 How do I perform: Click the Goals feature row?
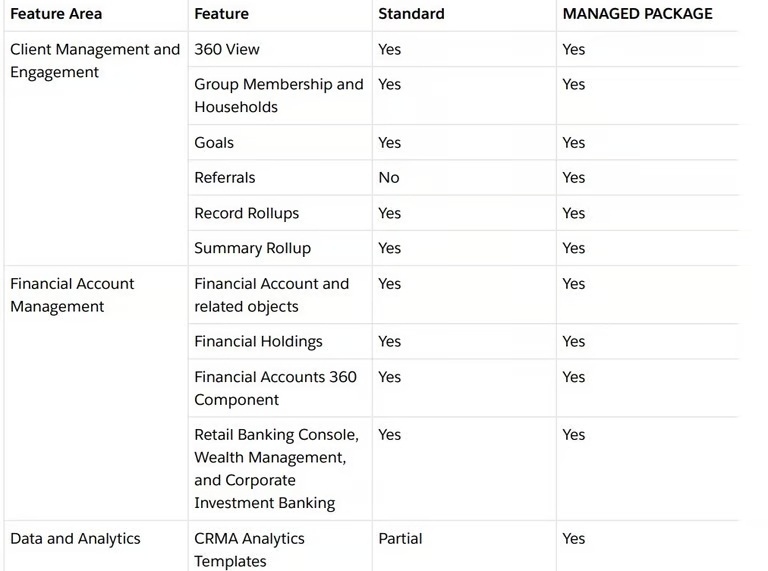214,143
